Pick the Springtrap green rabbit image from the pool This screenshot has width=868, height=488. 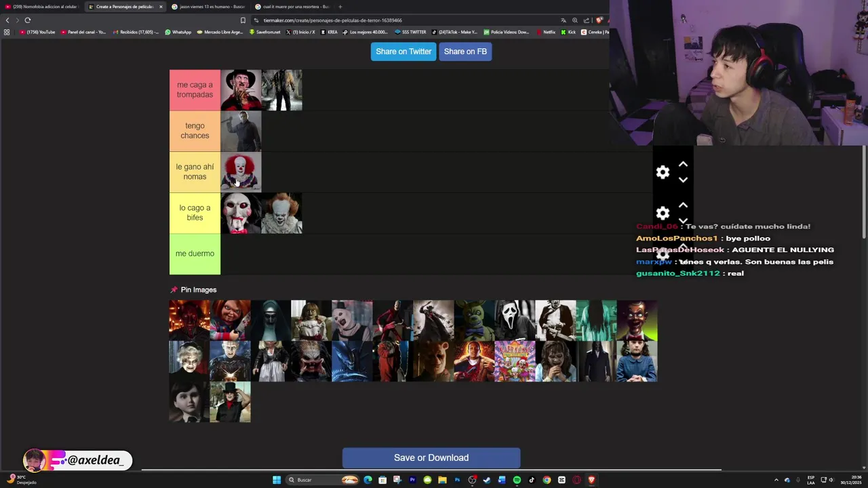[x=474, y=321]
